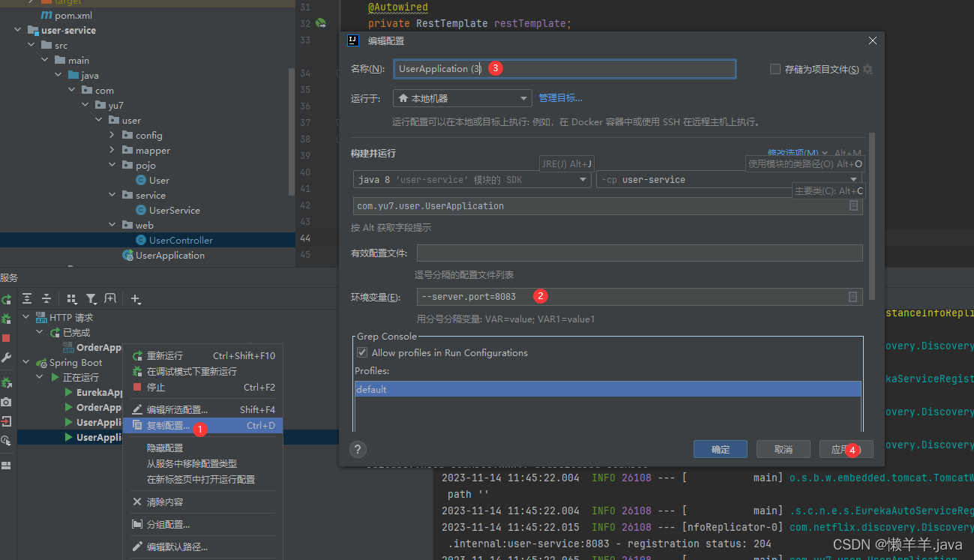Click the rerun icon in Services sidebar
The height and width of the screenshot is (560, 974).
[x=6, y=298]
